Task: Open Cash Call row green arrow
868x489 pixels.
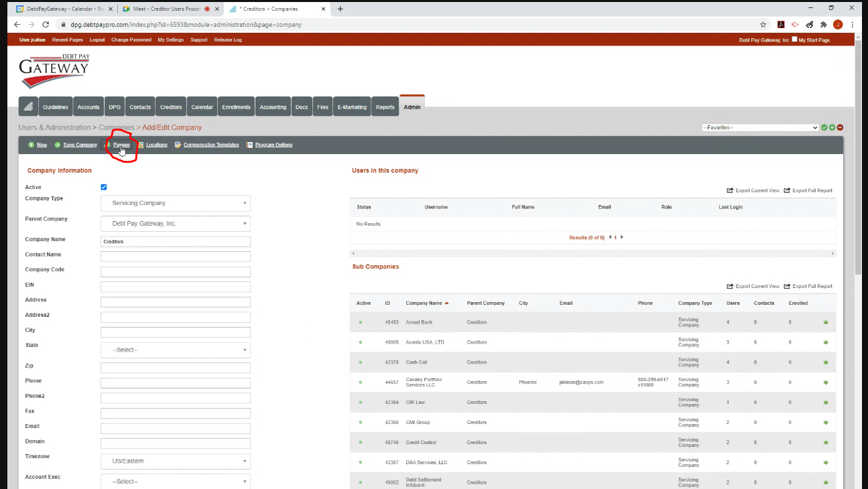Action: click(x=826, y=362)
